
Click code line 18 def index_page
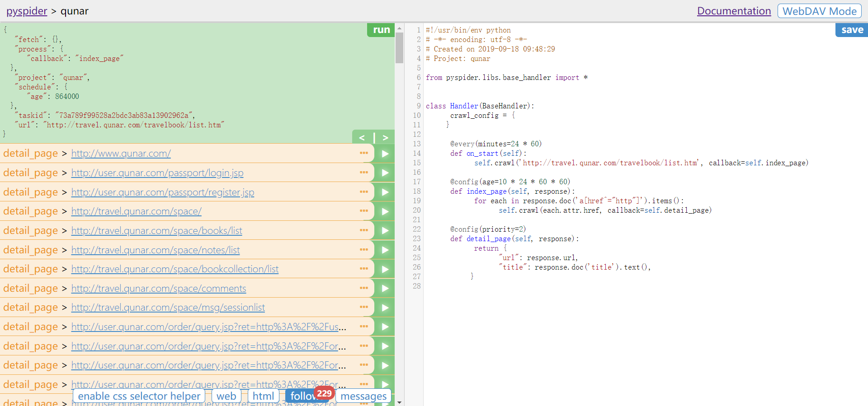pyautogui.click(x=512, y=191)
